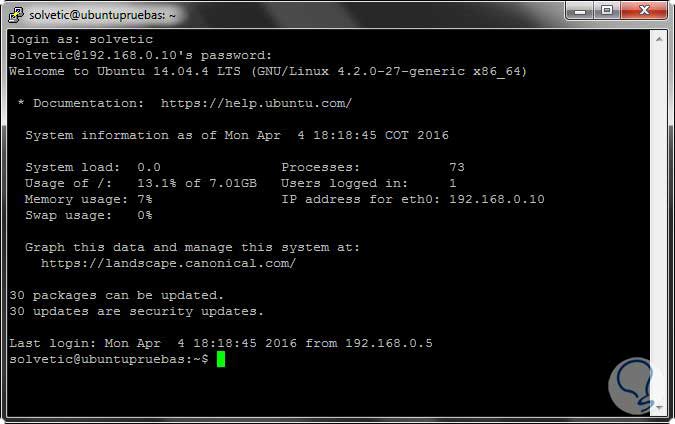
Task: Click the 'System information as of Mon Apr' line
Action: pos(237,135)
